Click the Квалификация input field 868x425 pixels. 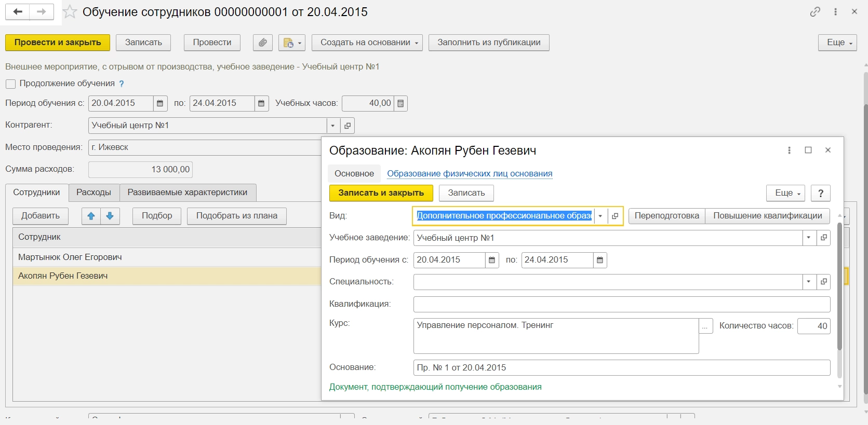621,304
